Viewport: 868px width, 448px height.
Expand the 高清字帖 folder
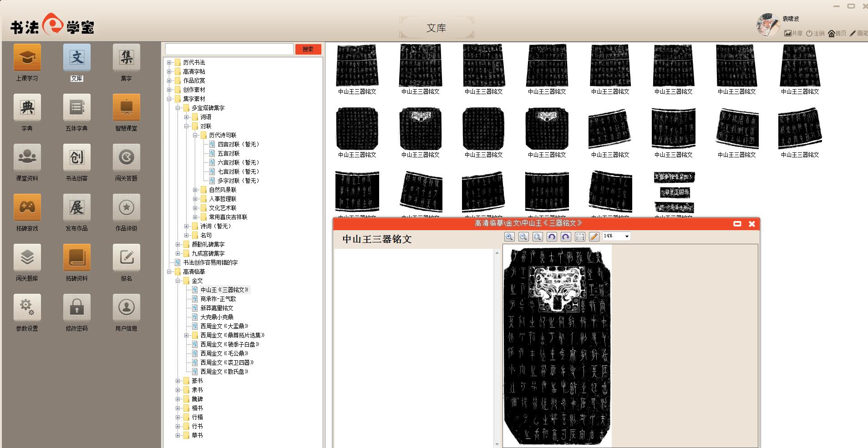(x=169, y=71)
